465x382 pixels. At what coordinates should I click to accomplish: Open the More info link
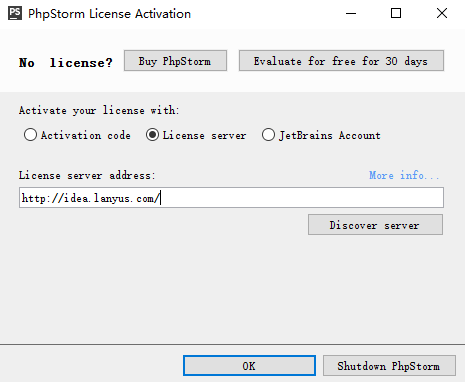(x=404, y=175)
